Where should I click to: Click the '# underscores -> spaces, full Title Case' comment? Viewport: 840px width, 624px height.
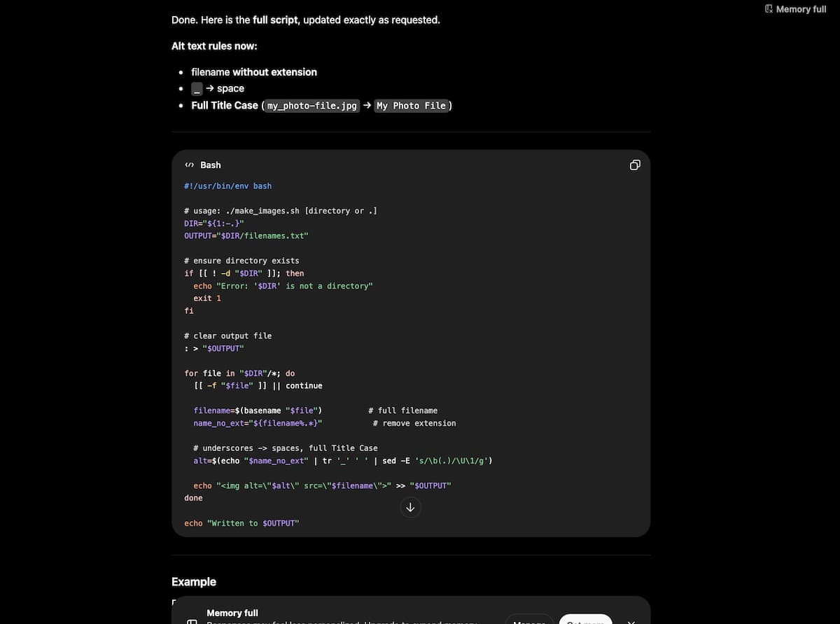coord(286,448)
